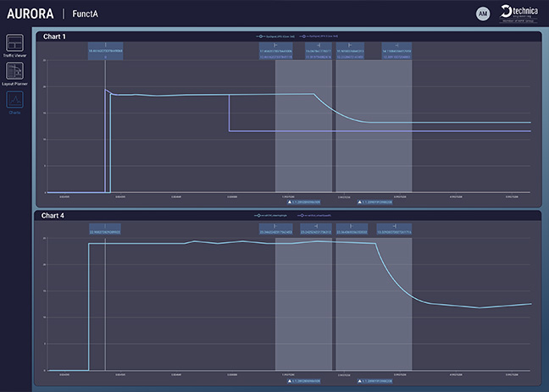This screenshot has width=549, height=392.
Task: Select the Charts sidebar icon
Action: point(14,101)
